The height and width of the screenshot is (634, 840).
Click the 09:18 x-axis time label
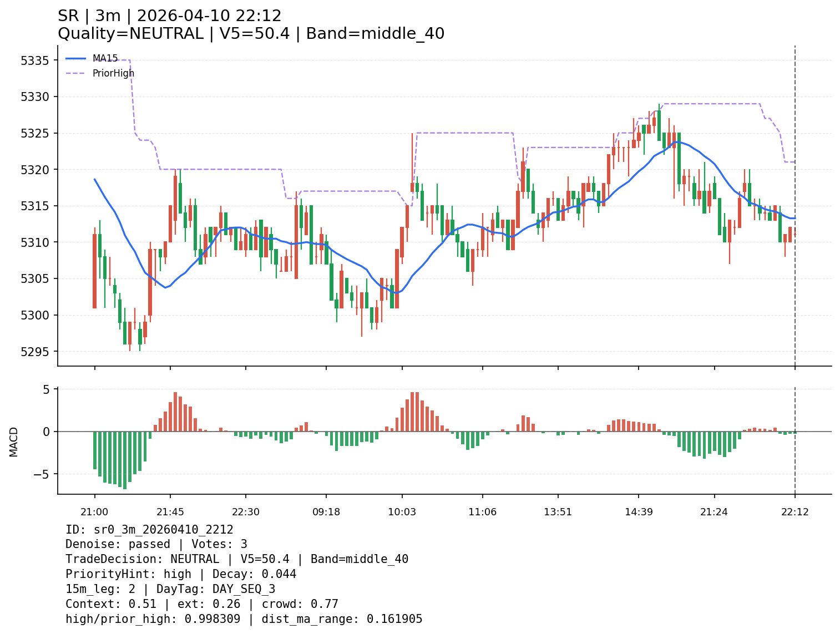pos(326,512)
